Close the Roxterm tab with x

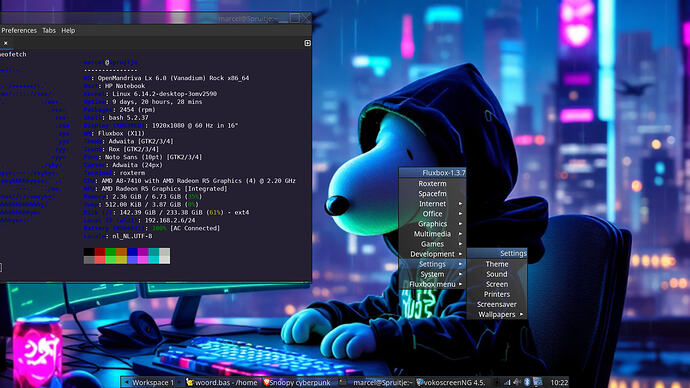6,43
